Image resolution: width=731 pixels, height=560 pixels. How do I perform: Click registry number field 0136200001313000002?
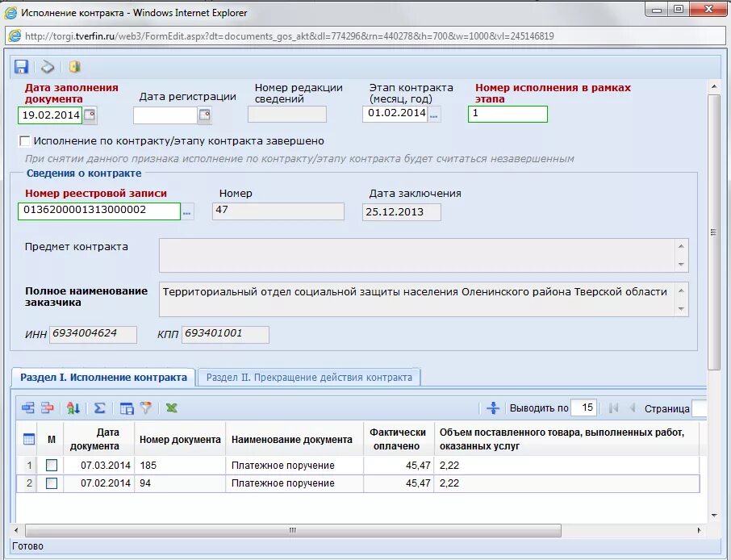98,211
